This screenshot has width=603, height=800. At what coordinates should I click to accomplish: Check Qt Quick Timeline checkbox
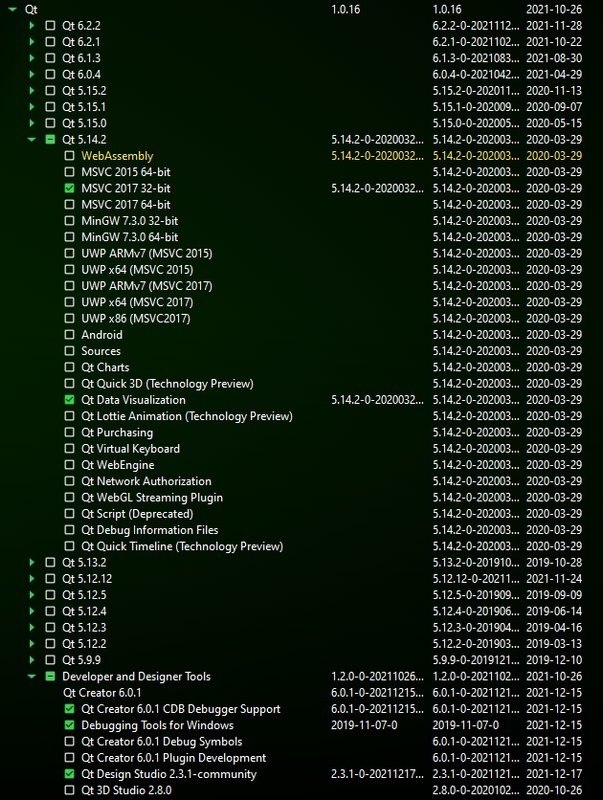[x=69, y=546]
